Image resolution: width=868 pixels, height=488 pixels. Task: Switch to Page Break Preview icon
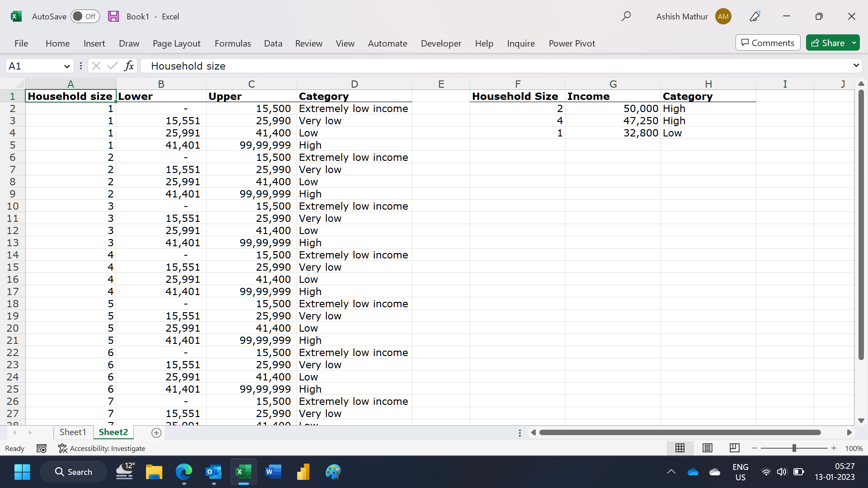(x=735, y=448)
